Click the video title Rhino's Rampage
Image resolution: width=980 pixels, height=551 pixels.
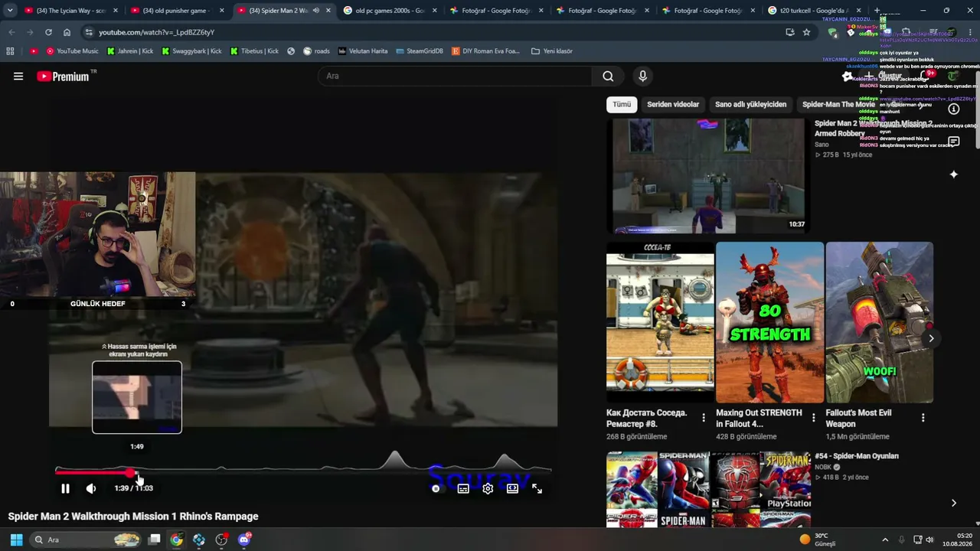133,517
